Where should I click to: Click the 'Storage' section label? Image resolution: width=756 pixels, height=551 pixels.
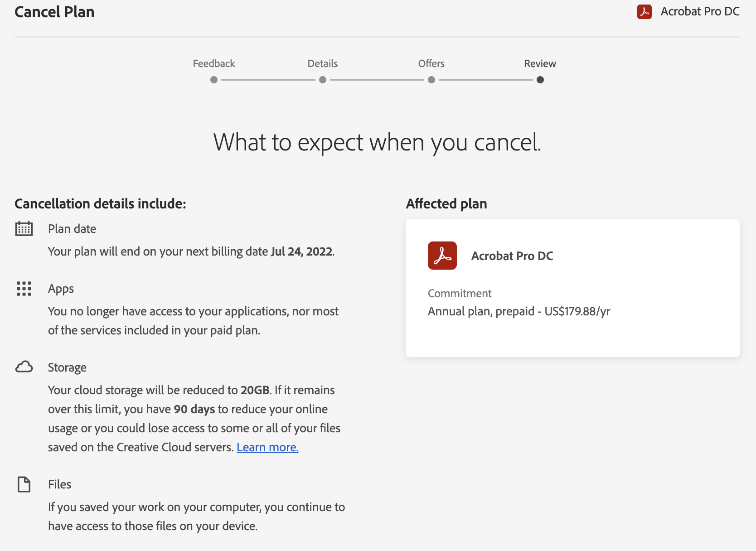coord(67,367)
